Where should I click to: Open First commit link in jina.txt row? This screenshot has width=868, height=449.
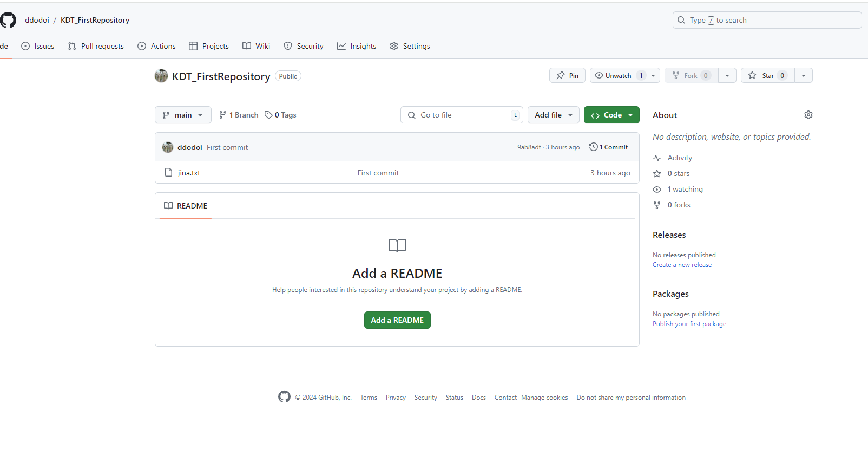pos(378,173)
